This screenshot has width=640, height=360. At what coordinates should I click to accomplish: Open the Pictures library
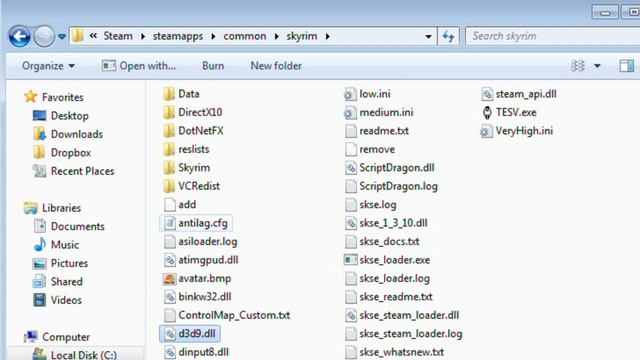tap(60, 263)
